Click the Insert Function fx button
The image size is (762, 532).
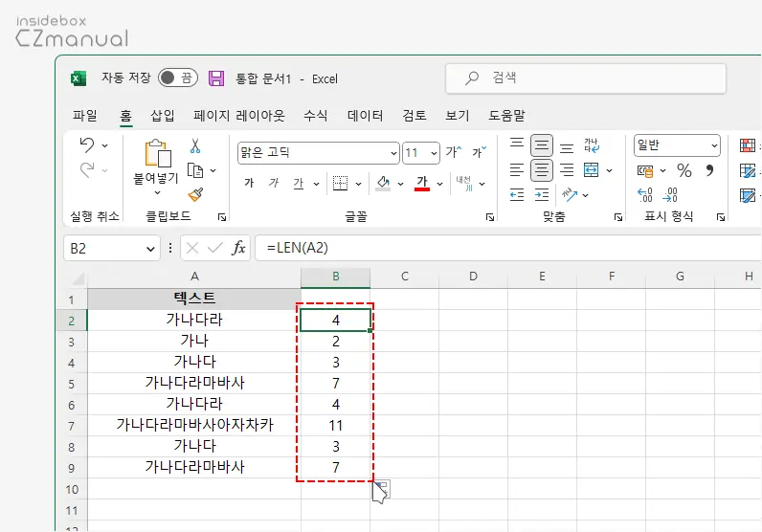(x=238, y=248)
